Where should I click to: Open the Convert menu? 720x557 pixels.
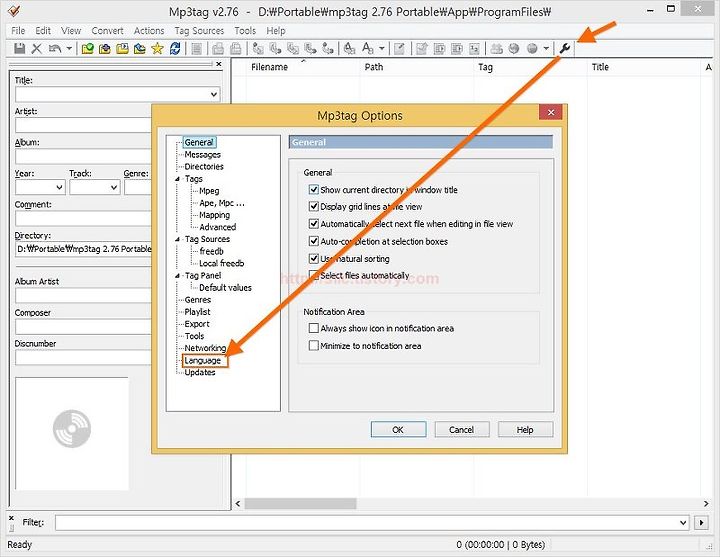pos(107,31)
